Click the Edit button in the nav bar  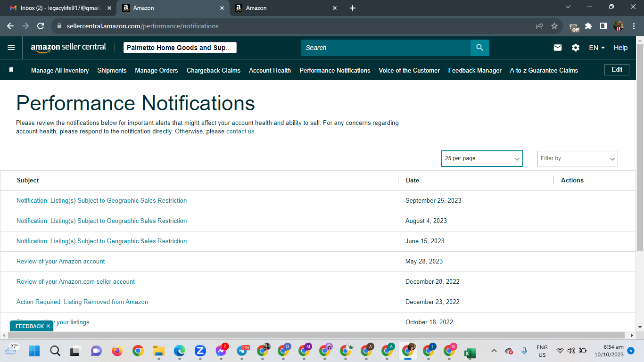(x=617, y=70)
